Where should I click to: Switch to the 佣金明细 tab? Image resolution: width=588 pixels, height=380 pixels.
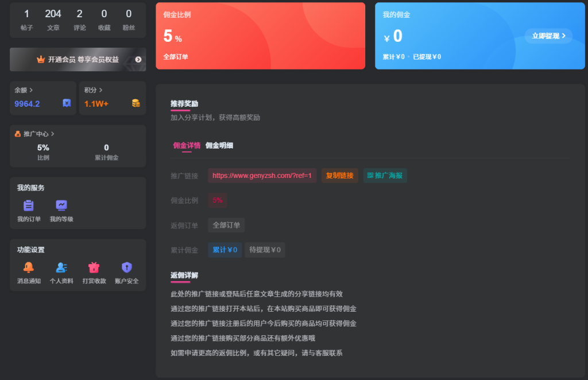[x=219, y=145]
